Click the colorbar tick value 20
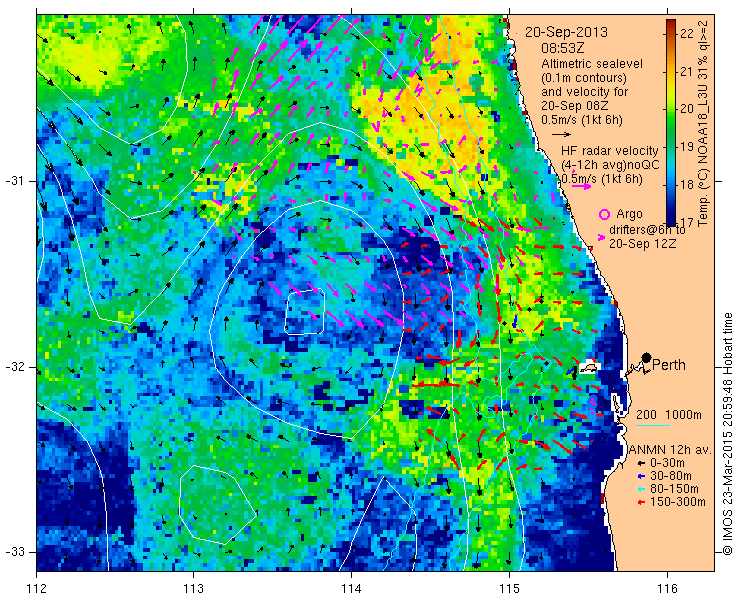 tap(687, 109)
